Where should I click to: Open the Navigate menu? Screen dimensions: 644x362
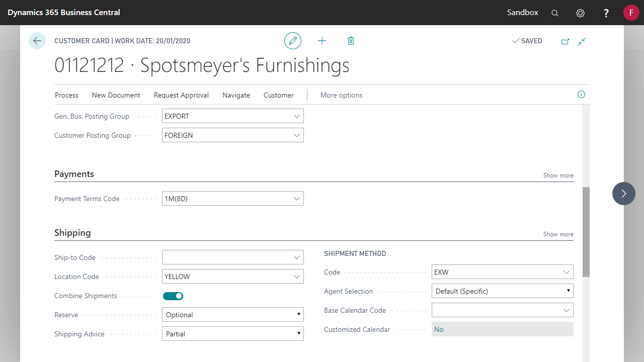[236, 95]
